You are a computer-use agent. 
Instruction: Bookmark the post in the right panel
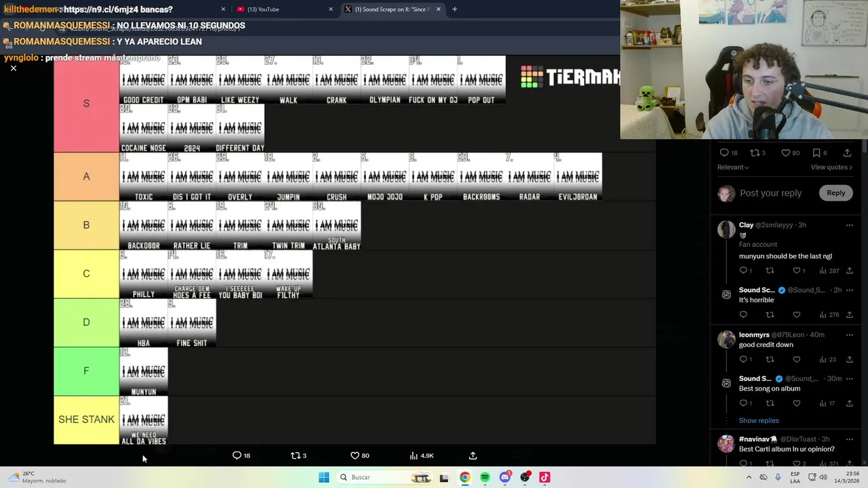pyautogui.click(x=816, y=152)
